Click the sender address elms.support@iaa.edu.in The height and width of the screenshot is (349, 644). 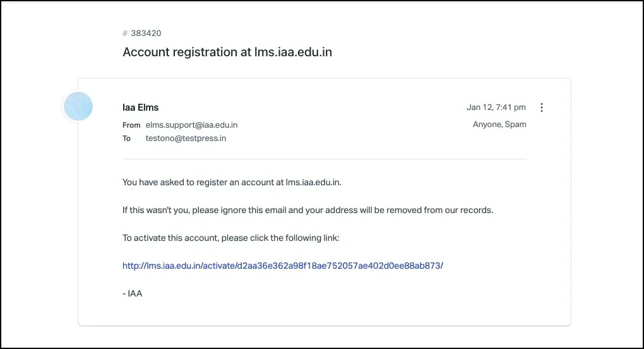[x=191, y=125]
